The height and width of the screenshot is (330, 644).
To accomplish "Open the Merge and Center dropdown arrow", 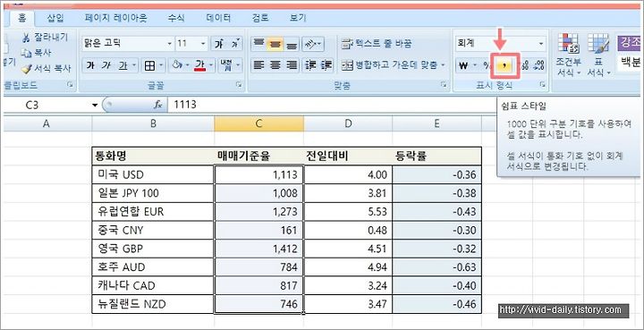I will (443, 65).
